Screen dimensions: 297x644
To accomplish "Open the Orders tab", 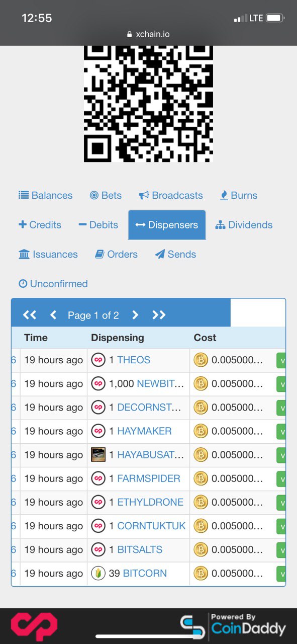I will 116,254.
